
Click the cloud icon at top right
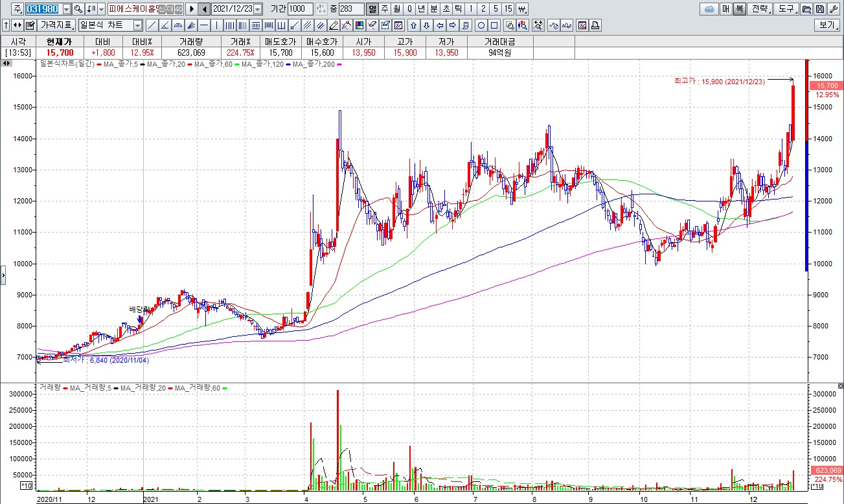tap(710, 9)
